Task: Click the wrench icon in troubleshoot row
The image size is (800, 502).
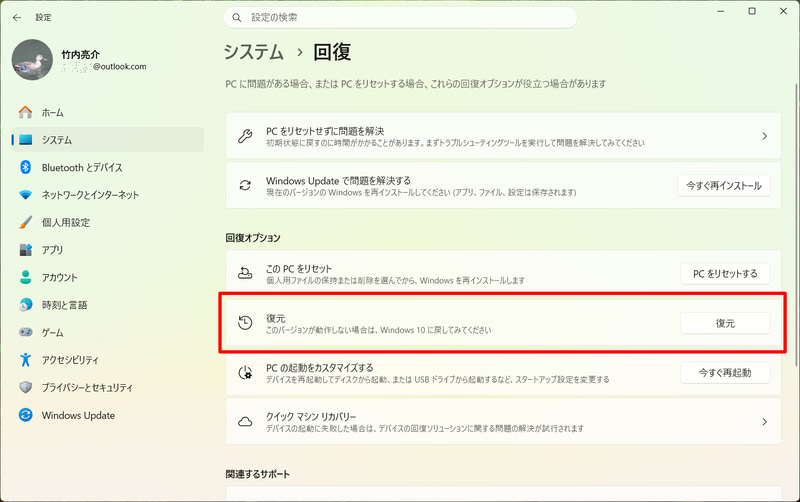Action: tap(245, 136)
